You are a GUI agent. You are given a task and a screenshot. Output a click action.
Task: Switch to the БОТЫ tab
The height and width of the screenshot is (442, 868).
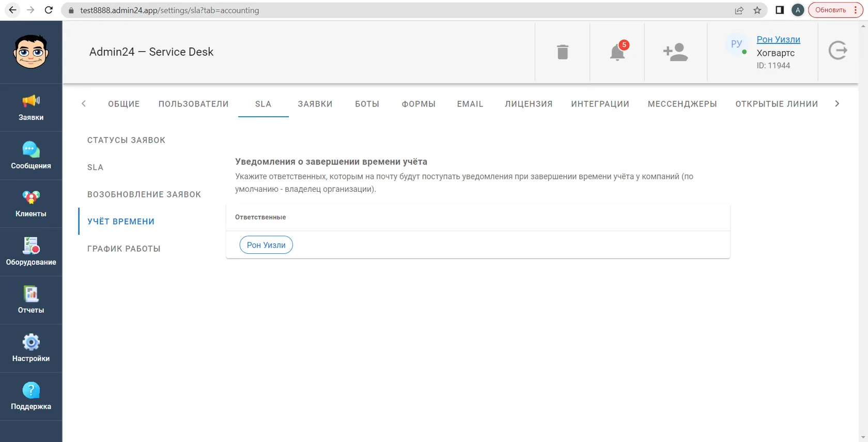point(367,104)
